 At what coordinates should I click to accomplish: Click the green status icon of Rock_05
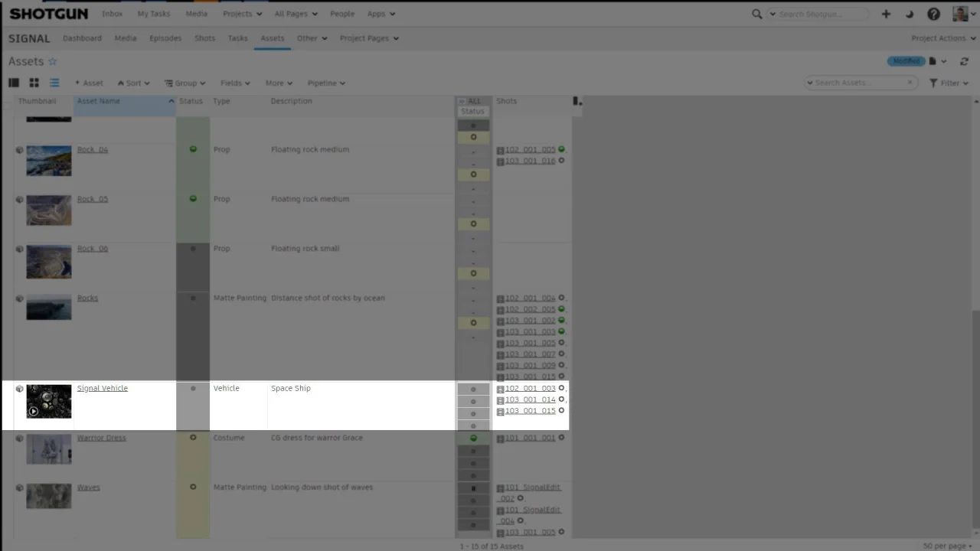[193, 199]
